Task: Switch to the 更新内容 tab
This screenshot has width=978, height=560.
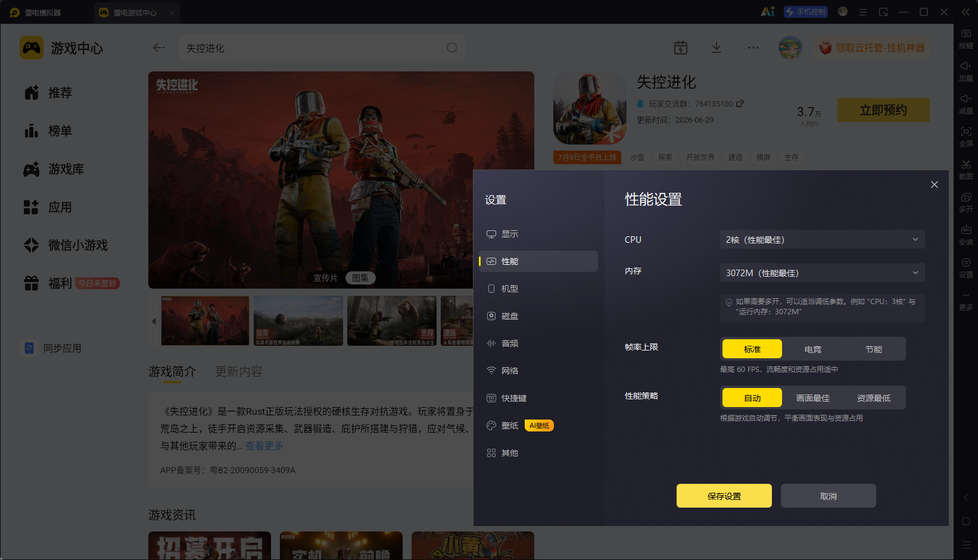Action: point(238,371)
